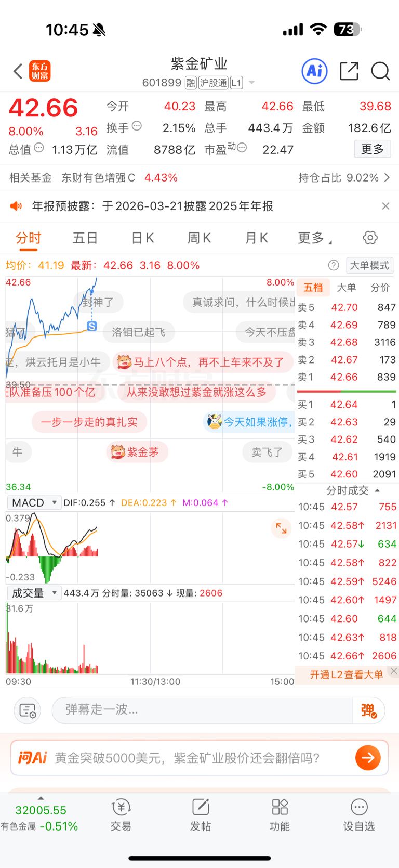Image resolution: width=399 pixels, height=868 pixels.
Task: Tap the share export icon
Action: 349,71
